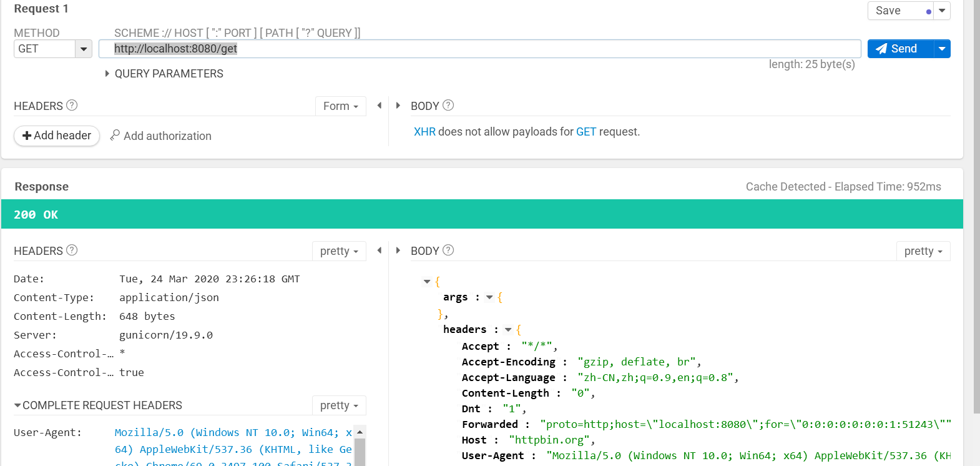Viewport: 980px width, 466px height.
Task: Collapse response headers panel with left arrow
Action: [379, 250]
